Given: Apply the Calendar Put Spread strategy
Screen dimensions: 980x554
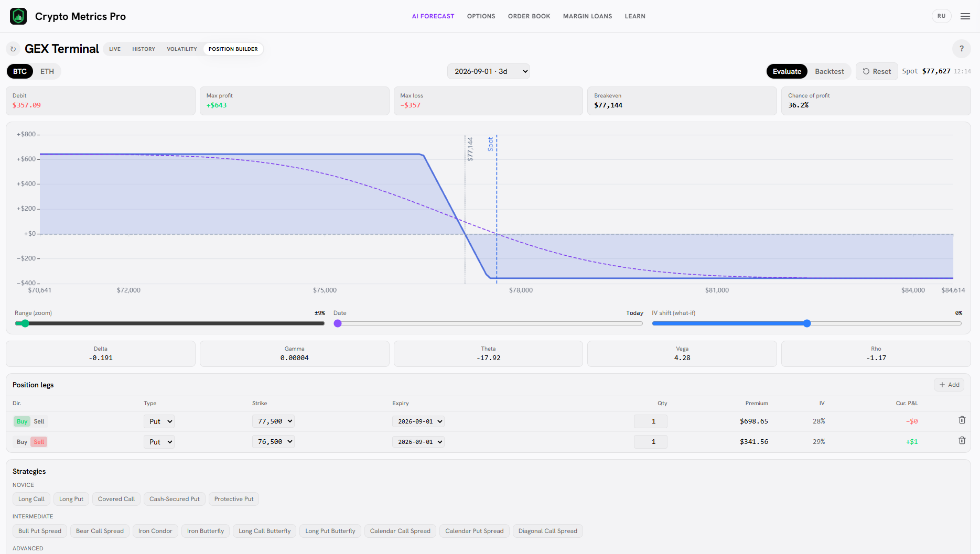Looking at the screenshot, I should (x=475, y=531).
